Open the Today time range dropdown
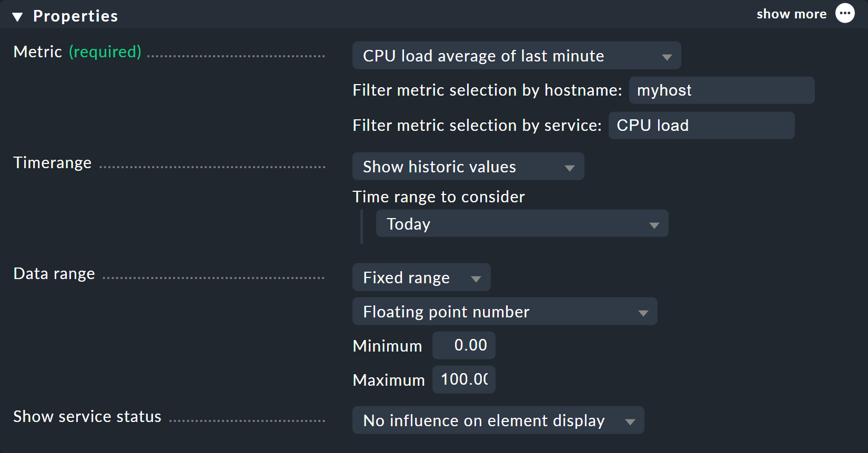This screenshot has width=868, height=453. [x=522, y=224]
